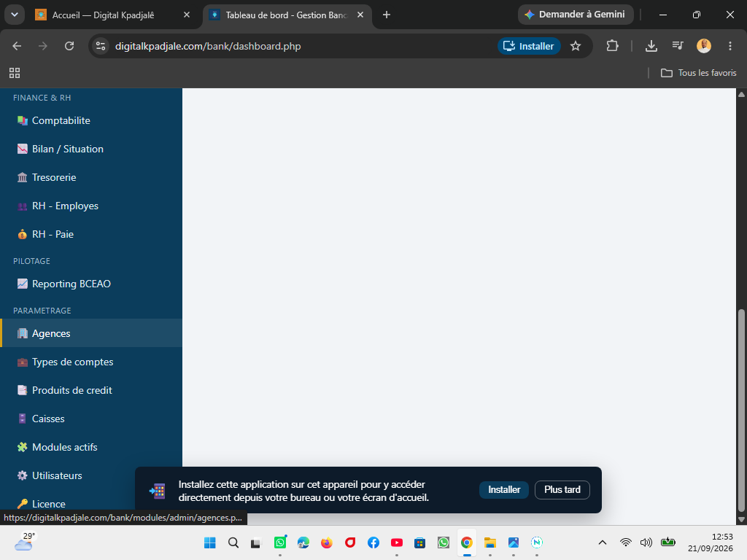Open Chrome three-dot menu
Screen dimensions: 747x560
click(x=729, y=46)
